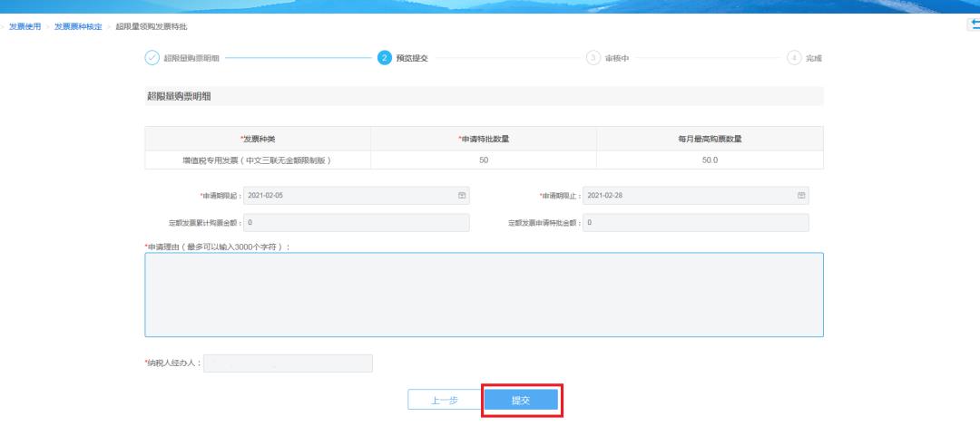Click step 2 circle icon 预览提交
The image size is (980, 426).
click(x=384, y=58)
